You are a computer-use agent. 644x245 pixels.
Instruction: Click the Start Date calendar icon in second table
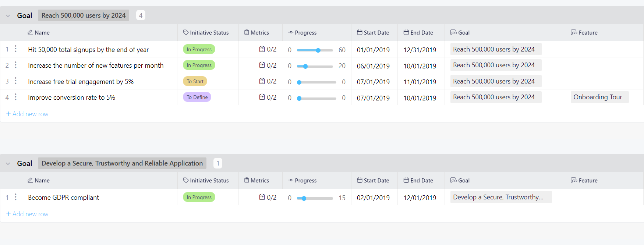click(x=360, y=180)
